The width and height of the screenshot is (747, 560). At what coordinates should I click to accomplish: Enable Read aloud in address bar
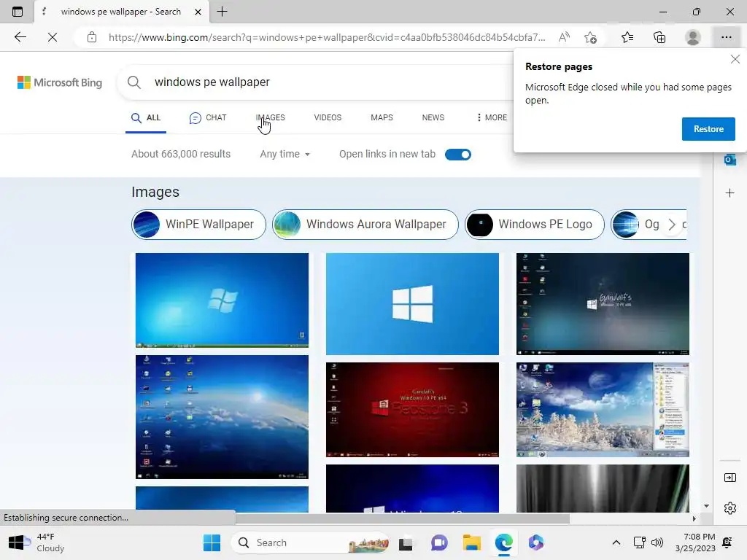point(564,37)
